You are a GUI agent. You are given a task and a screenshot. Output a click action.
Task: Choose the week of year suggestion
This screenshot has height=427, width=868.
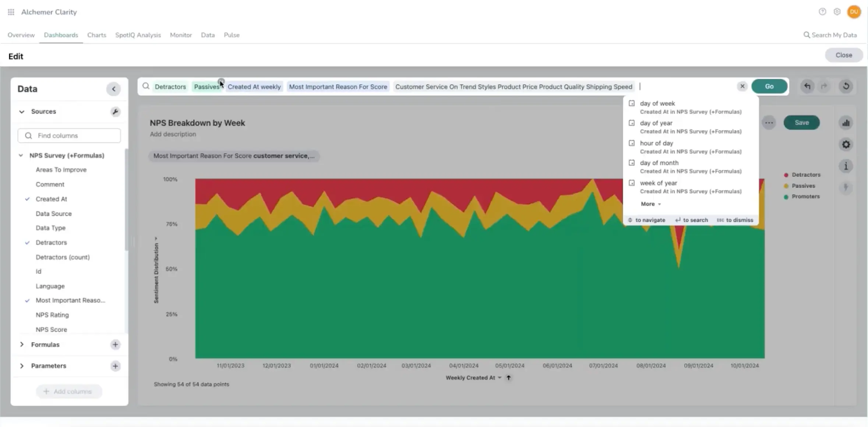[690, 187]
